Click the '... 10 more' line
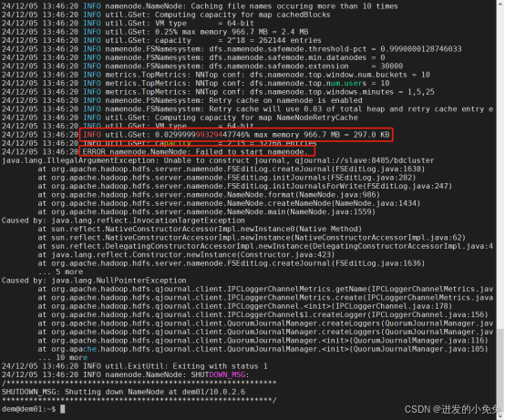This screenshot has height=420, width=505. pos(63,357)
